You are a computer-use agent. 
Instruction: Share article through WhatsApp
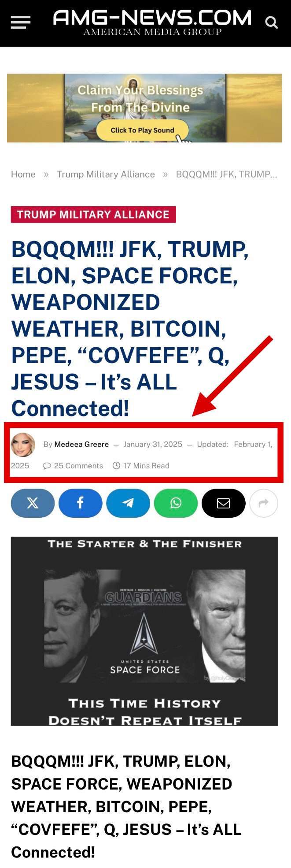(x=176, y=503)
